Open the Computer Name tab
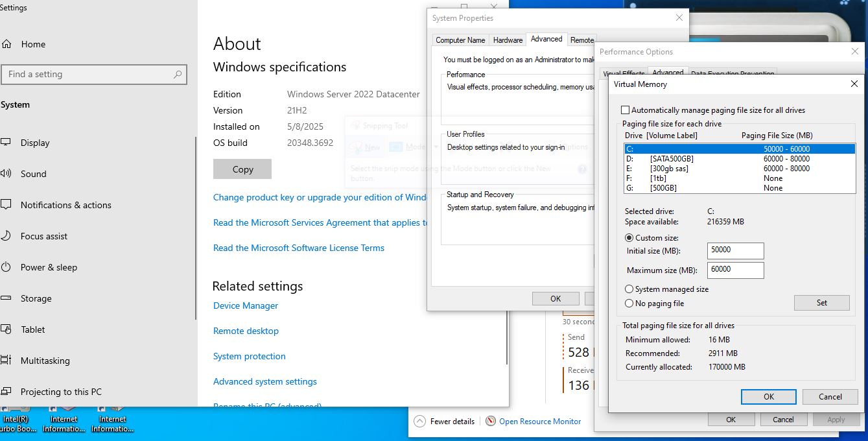The image size is (868, 441). [x=460, y=40]
